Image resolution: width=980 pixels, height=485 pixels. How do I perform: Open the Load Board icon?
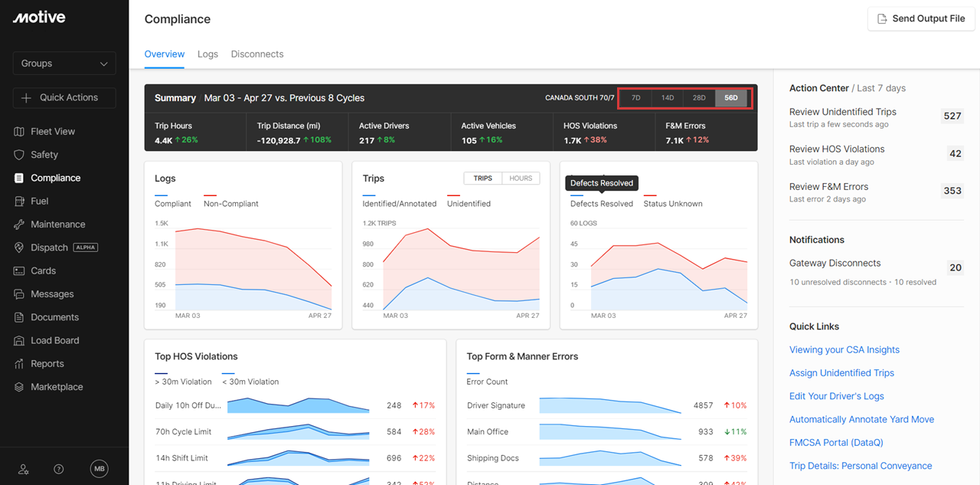(x=19, y=341)
